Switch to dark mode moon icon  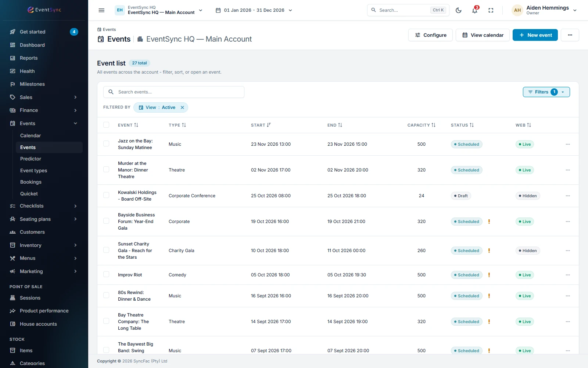[458, 10]
